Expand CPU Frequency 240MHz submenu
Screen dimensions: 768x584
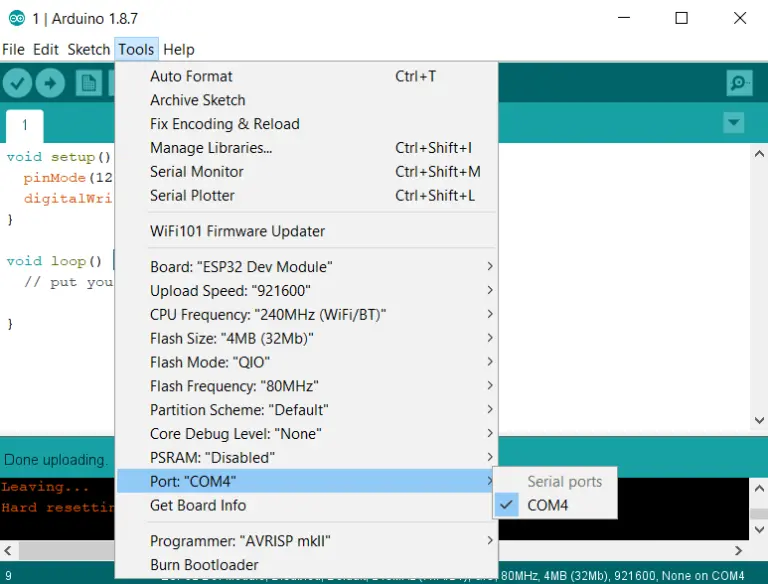coord(307,315)
